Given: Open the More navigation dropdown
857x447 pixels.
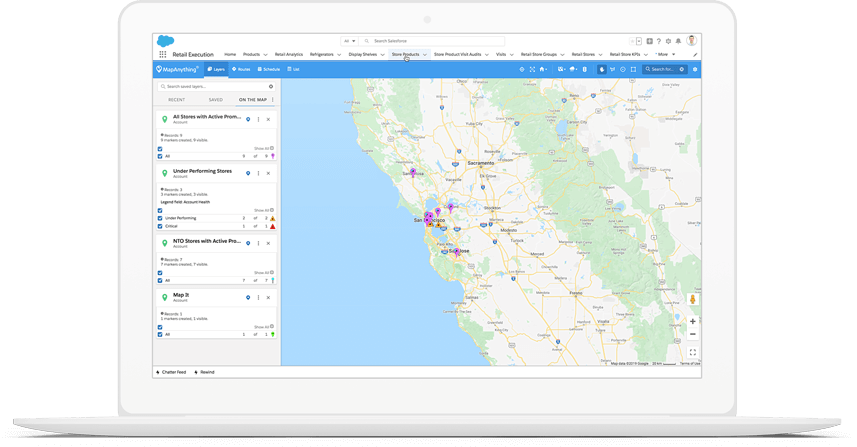Looking at the screenshot, I should [x=666, y=55].
